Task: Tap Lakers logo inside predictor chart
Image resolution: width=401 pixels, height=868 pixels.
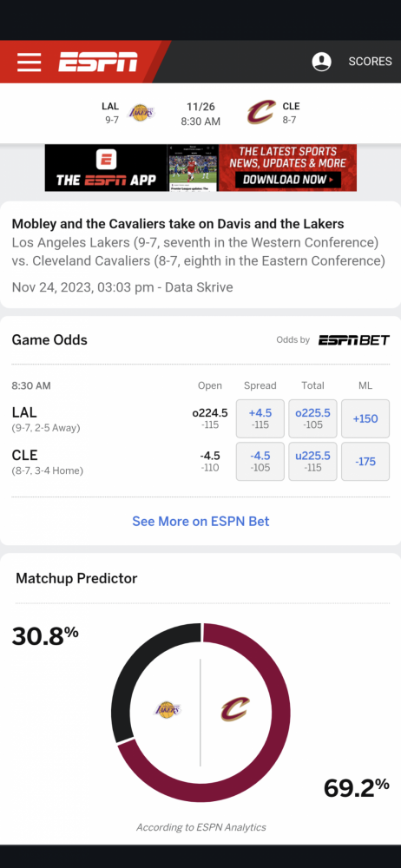Action: click(168, 710)
